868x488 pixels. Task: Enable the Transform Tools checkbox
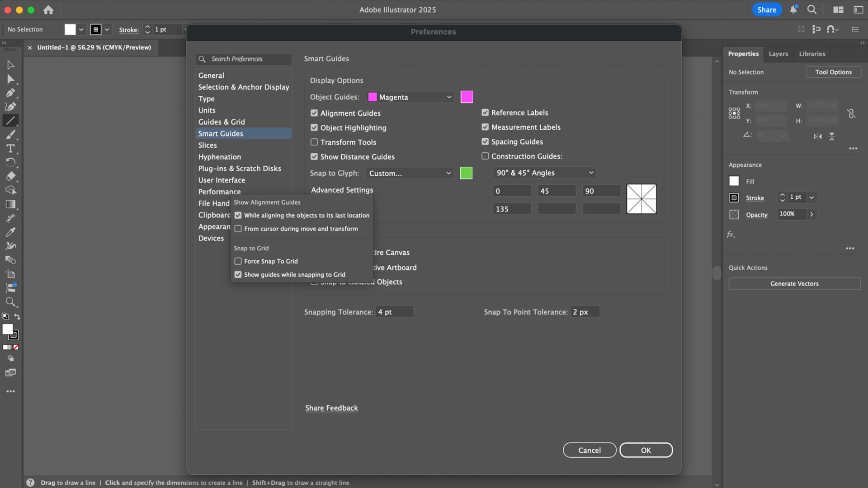[314, 142]
